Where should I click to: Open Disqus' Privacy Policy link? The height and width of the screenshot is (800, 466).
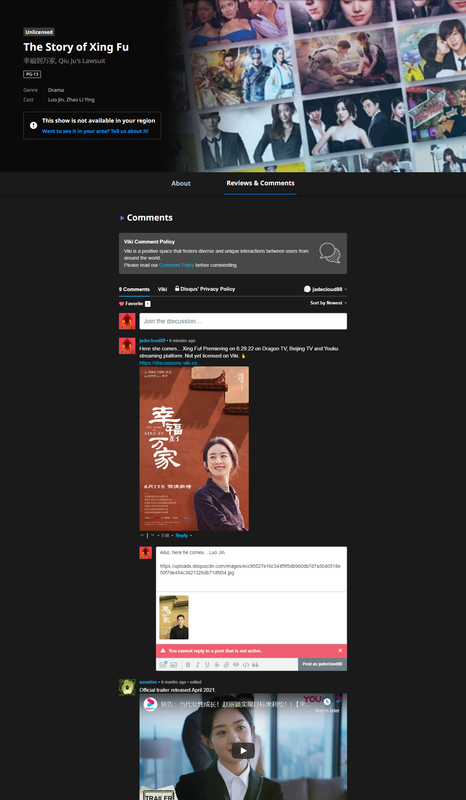(205, 289)
